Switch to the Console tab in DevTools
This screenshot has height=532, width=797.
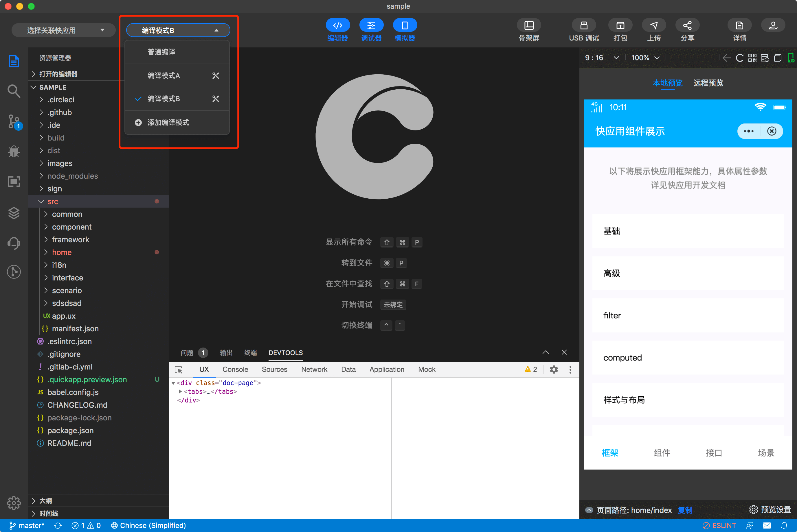point(235,370)
